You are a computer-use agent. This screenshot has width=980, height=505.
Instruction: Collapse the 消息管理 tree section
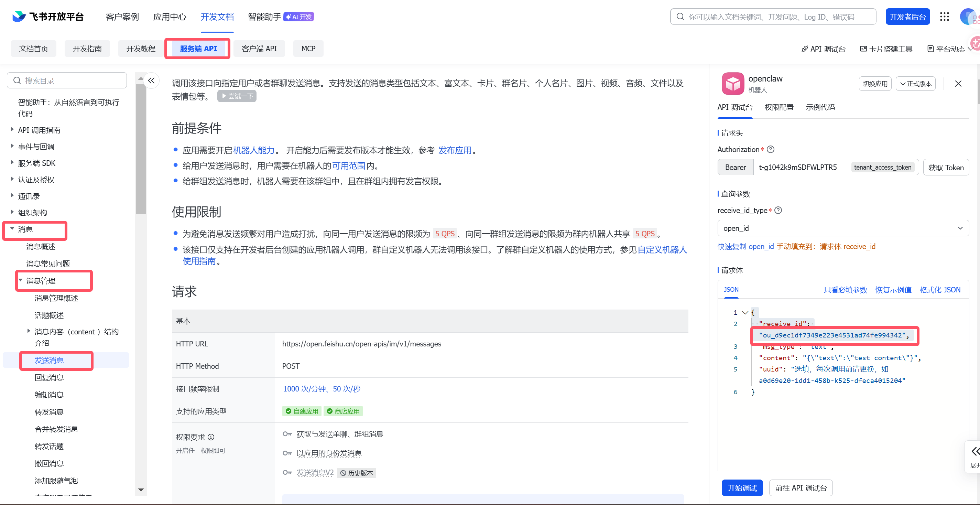[21, 280]
